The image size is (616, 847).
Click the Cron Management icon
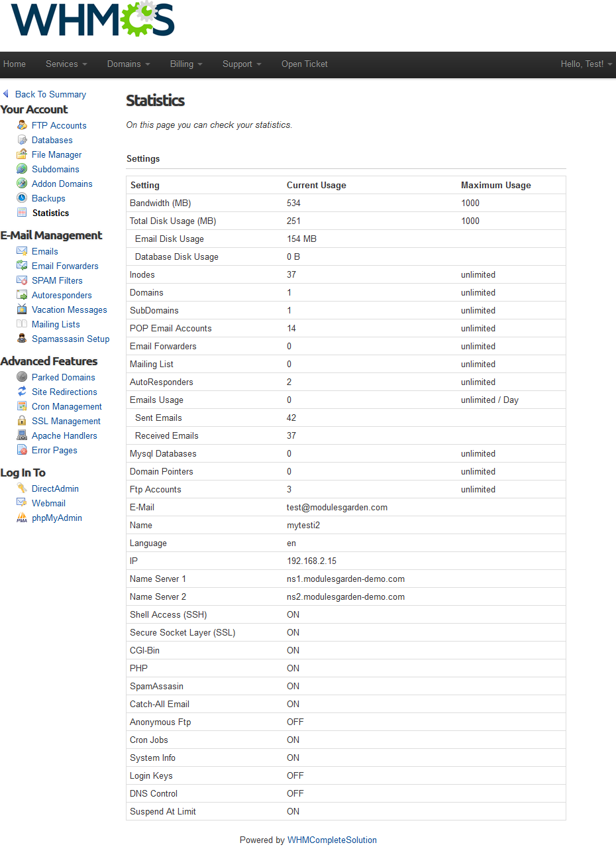[x=22, y=406]
